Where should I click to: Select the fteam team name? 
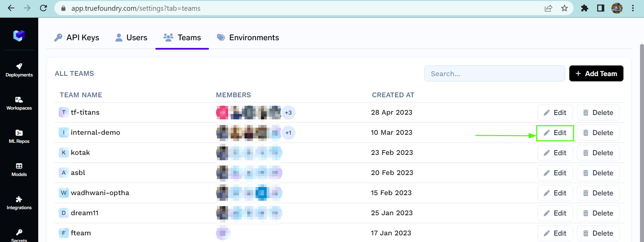81,233
